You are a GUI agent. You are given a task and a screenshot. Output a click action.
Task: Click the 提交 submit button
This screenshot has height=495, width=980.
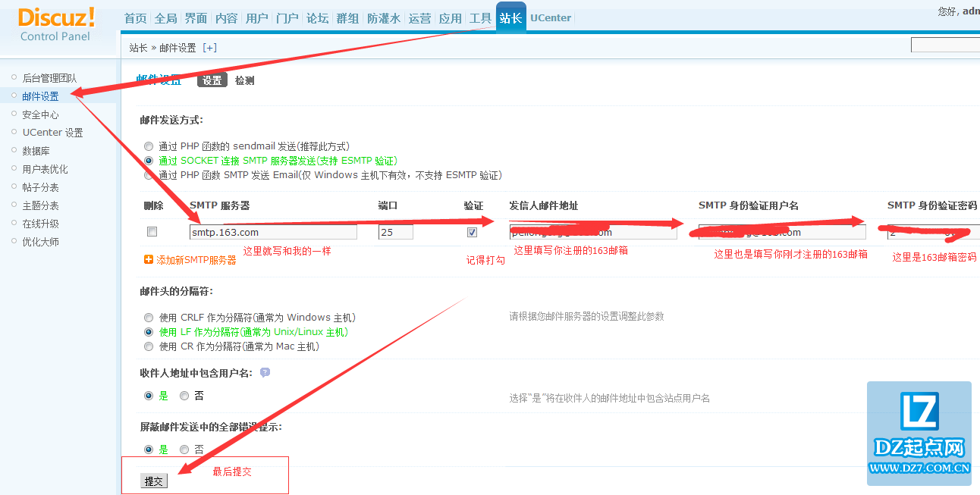(153, 480)
